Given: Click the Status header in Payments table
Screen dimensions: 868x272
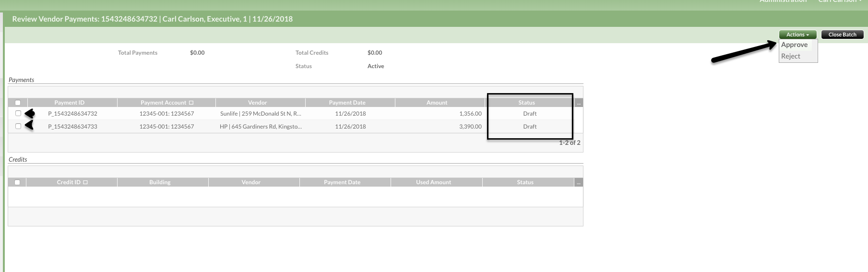Looking at the screenshot, I should point(526,103).
